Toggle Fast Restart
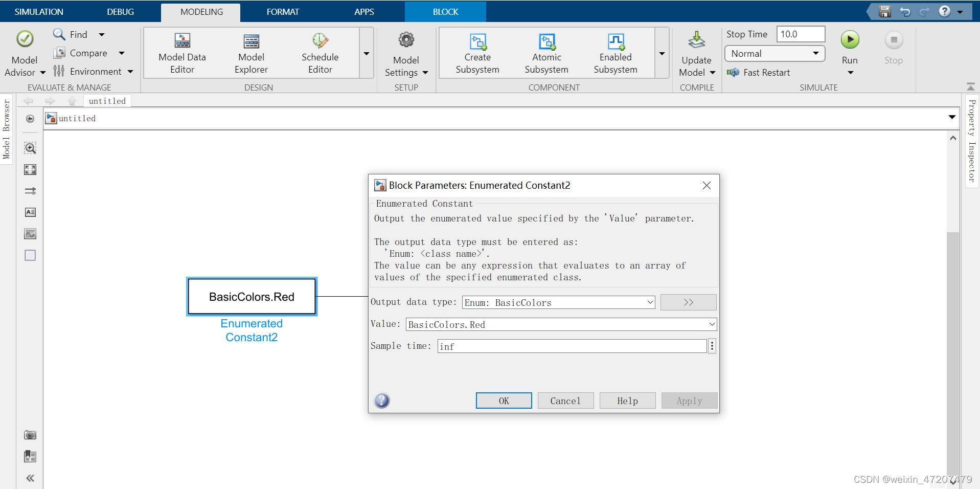Image resolution: width=980 pixels, height=489 pixels. (758, 72)
